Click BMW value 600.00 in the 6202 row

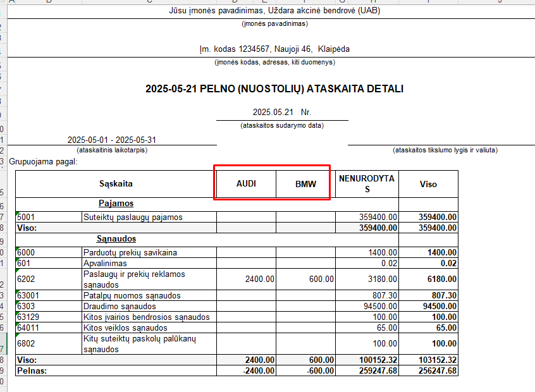point(305,279)
